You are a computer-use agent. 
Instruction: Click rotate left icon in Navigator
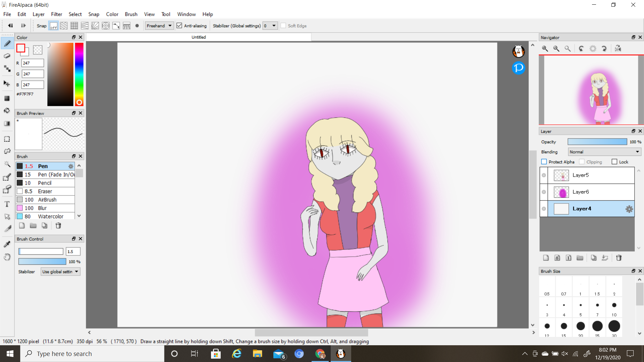coord(581,49)
